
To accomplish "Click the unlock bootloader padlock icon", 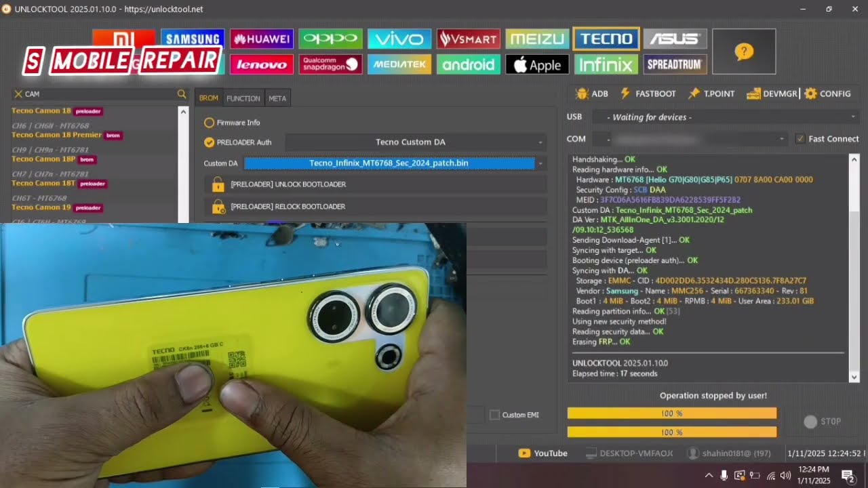I will pyautogui.click(x=218, y=184).
